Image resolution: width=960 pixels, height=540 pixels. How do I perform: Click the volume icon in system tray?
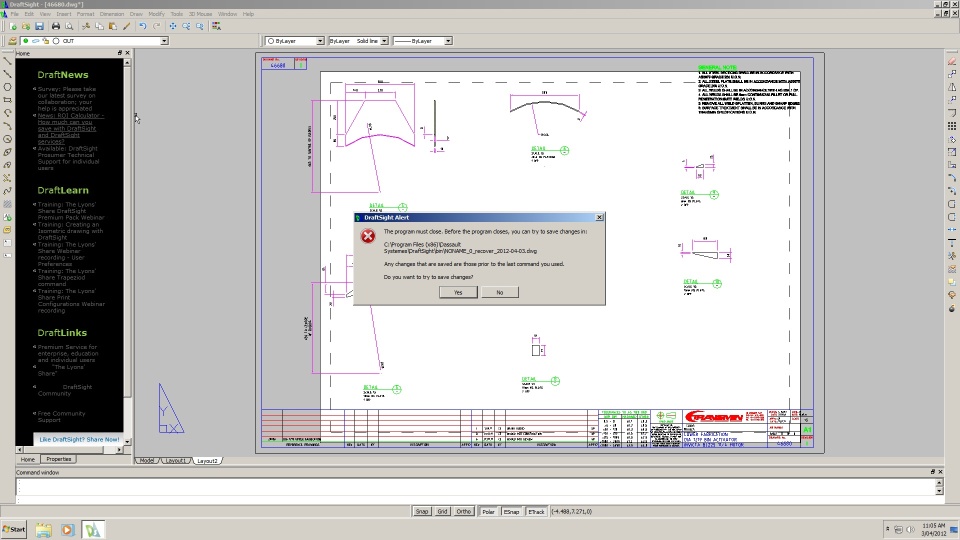tap(910, 530)
